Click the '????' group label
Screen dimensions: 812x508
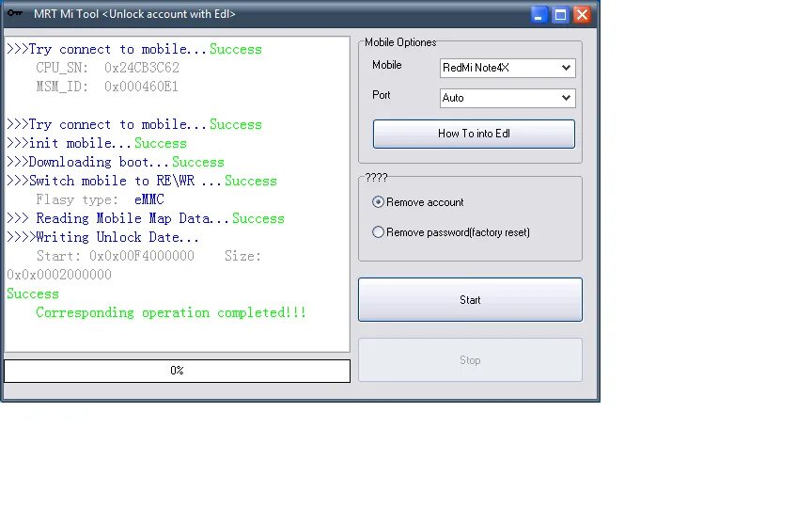tap(376, 178)
